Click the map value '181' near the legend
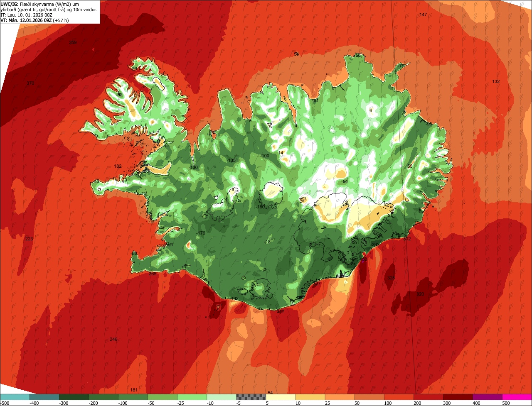The width and height of the screenshot is (532, 406). pos(134,390)
